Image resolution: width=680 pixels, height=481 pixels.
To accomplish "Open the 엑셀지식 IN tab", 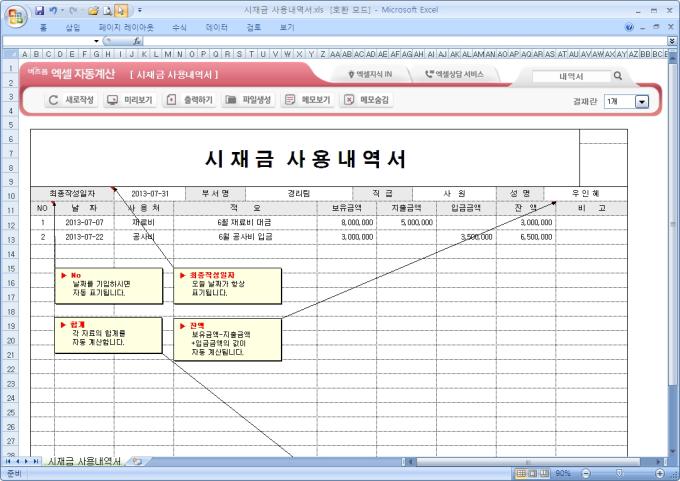I will click(370, 75).
